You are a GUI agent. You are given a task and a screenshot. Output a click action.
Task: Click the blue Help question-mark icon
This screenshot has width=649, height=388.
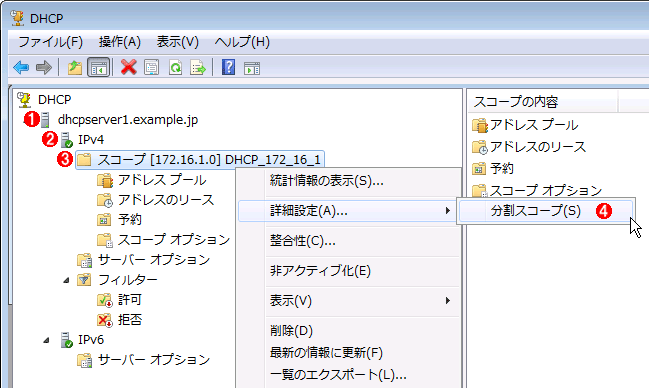point(228,67)
